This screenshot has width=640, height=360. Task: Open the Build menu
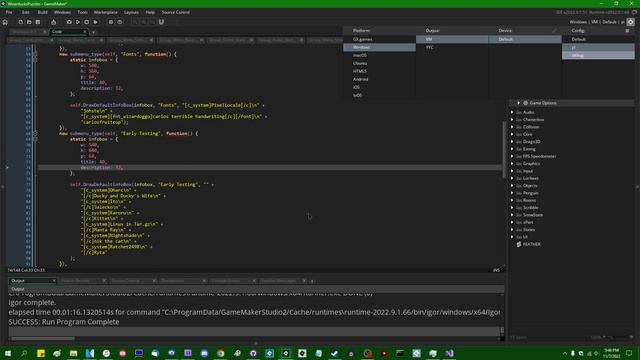click(42, 12)
